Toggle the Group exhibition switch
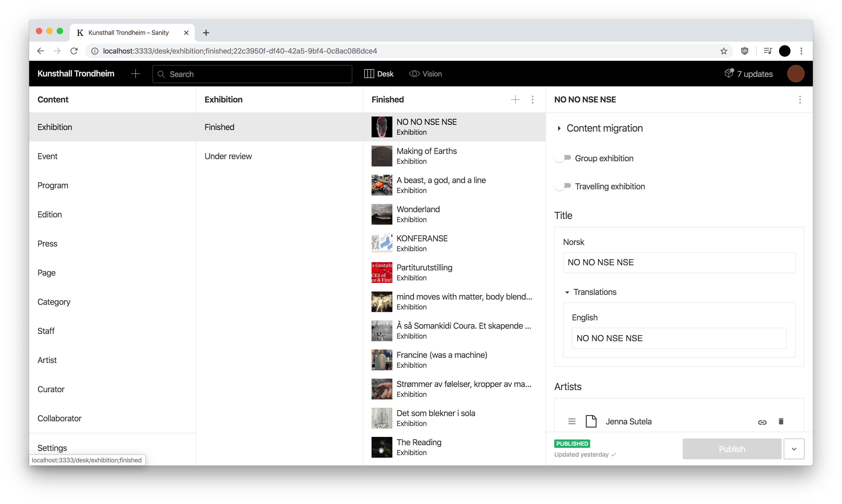The image size is (842, 504). point(563,158)
